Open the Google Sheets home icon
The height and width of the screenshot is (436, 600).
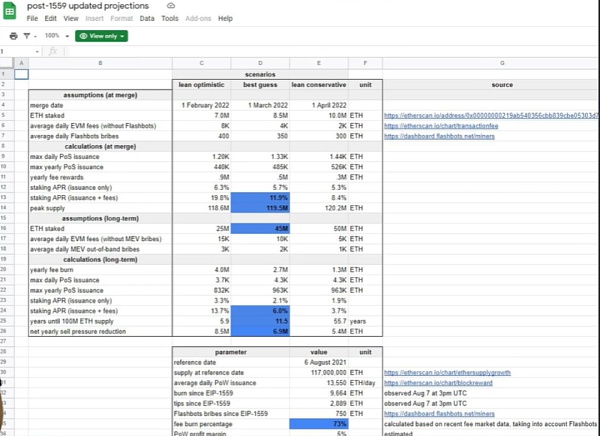(10, 11)
